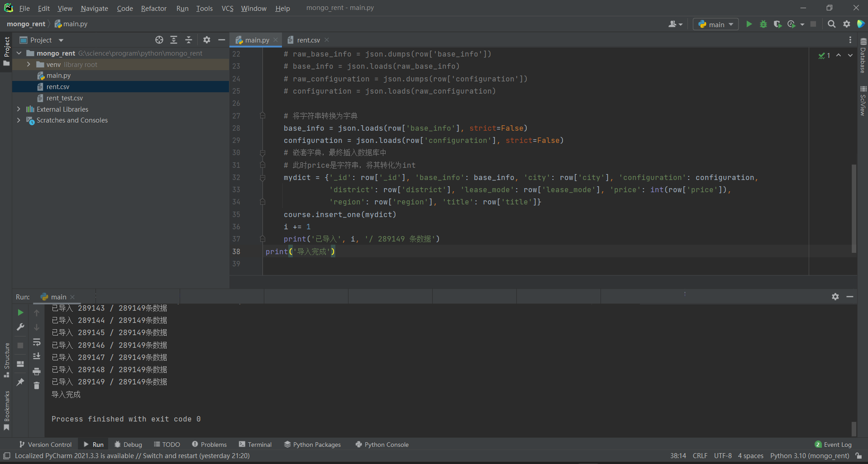The width and height of the screenshot is (868, 464).
Task: Toggle soft-wrap in Run console
Action: point(37,342)
